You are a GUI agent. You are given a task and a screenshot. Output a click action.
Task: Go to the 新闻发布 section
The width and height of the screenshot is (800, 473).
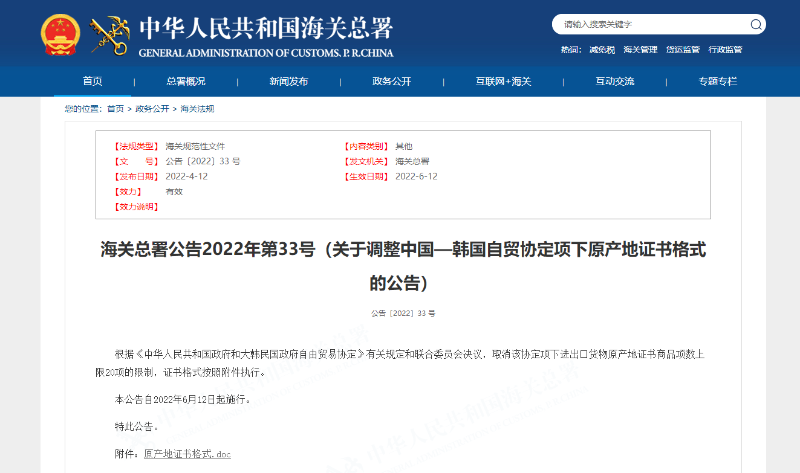[288, 81]
